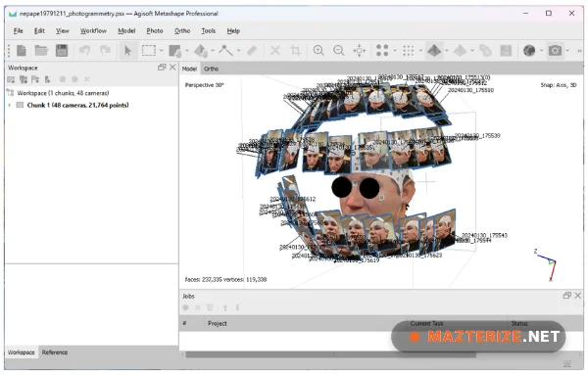Toggle the orthomosaic view icon
This screenshot has height=375, width=588.
coord(506,50)
